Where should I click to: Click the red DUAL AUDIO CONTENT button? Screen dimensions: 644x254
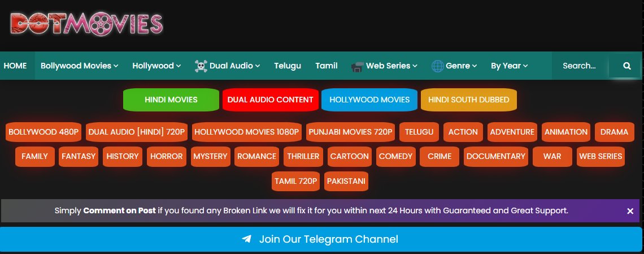270,100
